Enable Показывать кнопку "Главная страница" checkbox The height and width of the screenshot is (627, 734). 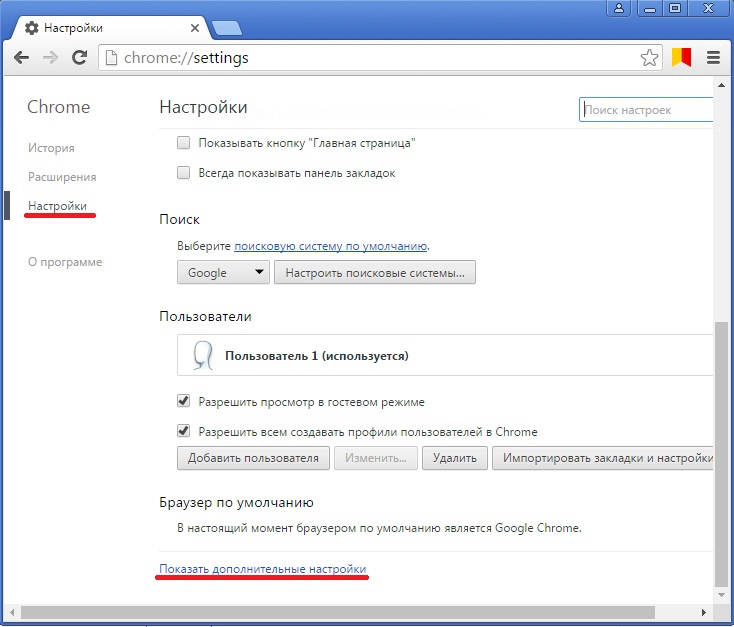pyautogui.click(x=183, y=143)
